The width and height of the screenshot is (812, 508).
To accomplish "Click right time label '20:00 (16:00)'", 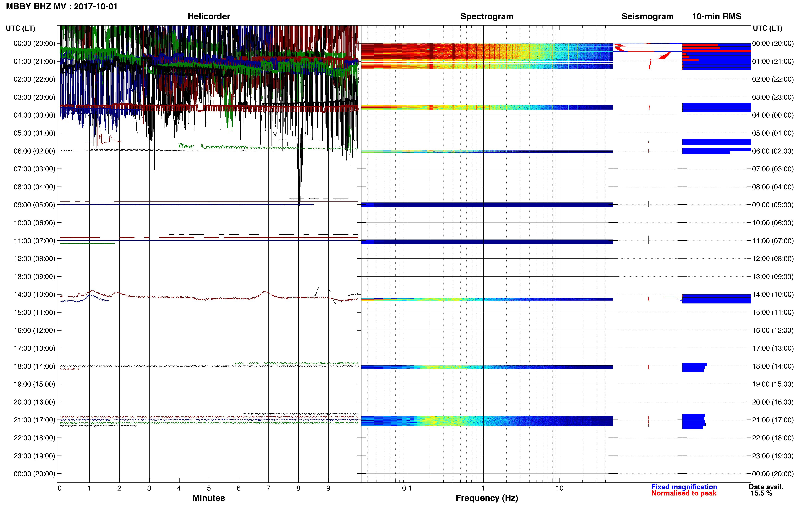I will tap(773, 402).
